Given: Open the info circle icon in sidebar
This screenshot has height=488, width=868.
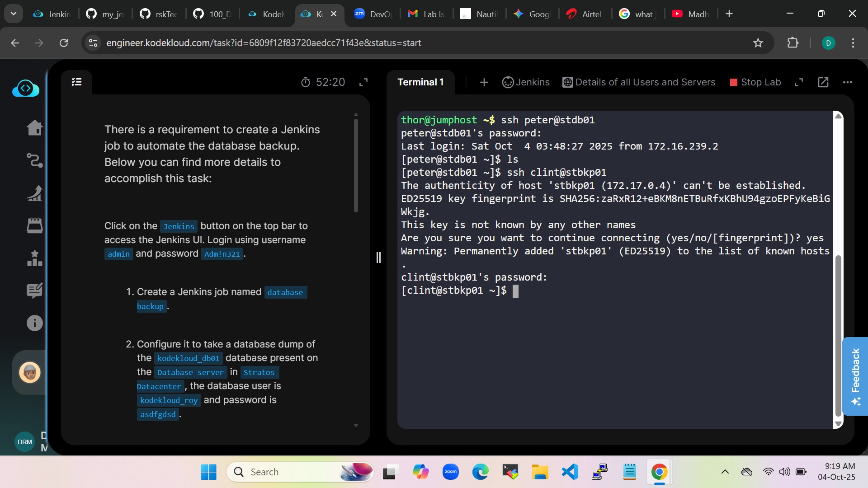Looking at the screenshot, I should 34,323.
